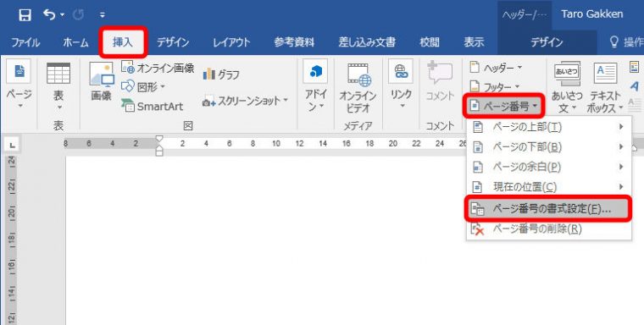Expand submenu arrow for ページの余白
Image resolution: width=644 pixels, height=325 pixels.
coord(621,167)
